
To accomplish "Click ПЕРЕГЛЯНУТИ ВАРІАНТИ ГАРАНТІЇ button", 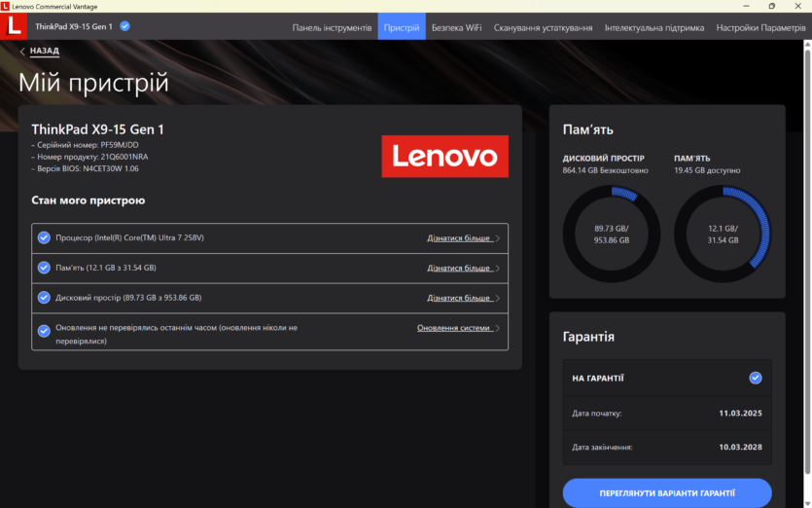I will [x=667, y=493].
